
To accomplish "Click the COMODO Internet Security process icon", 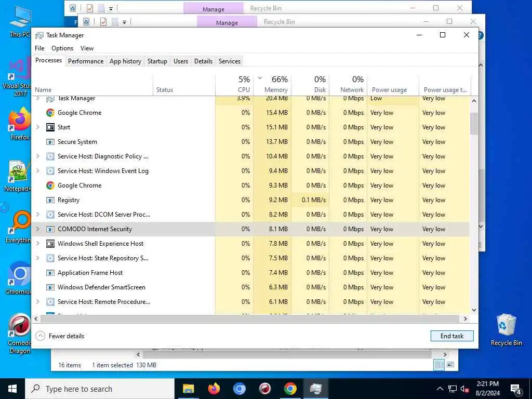I will pyautogui.click(x=50, y=229).
